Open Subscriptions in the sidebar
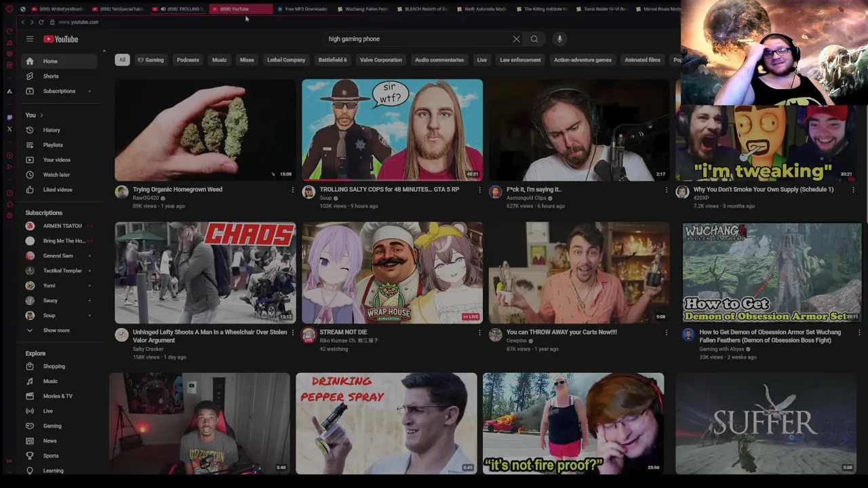 60,91
